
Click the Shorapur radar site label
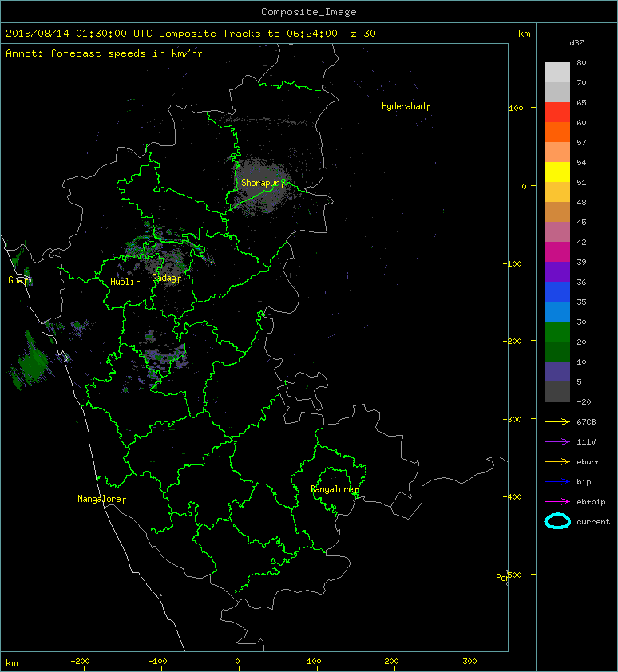coord(263,183)
